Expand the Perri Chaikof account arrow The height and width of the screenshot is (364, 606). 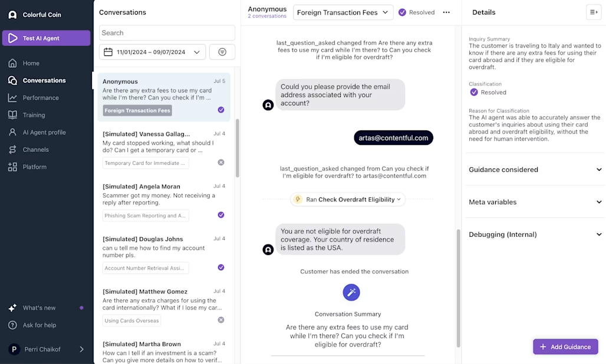point(81,349)
